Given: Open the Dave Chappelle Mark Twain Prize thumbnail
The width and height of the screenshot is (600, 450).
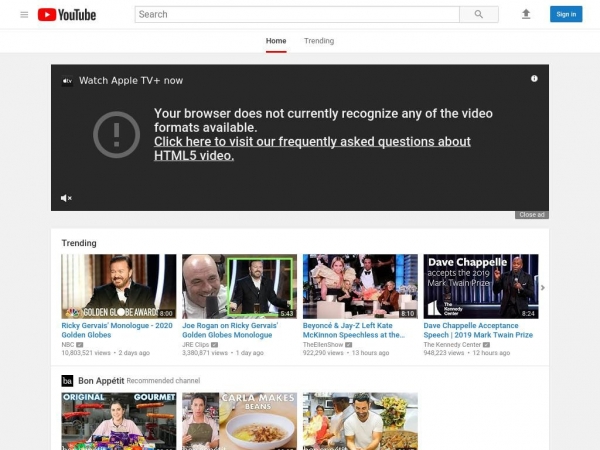Looking at the screenshot, I should (481, 286).
